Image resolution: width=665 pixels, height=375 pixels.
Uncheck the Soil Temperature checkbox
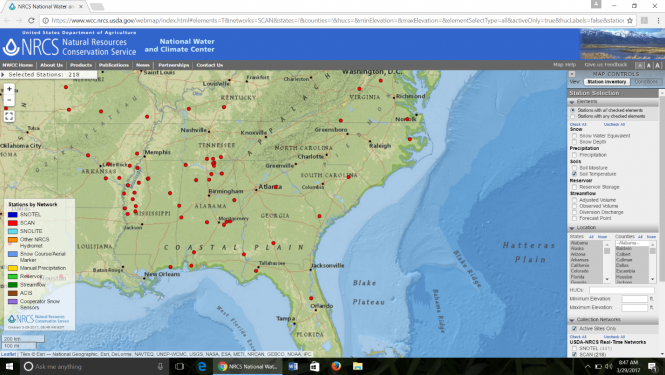[575, 174]
